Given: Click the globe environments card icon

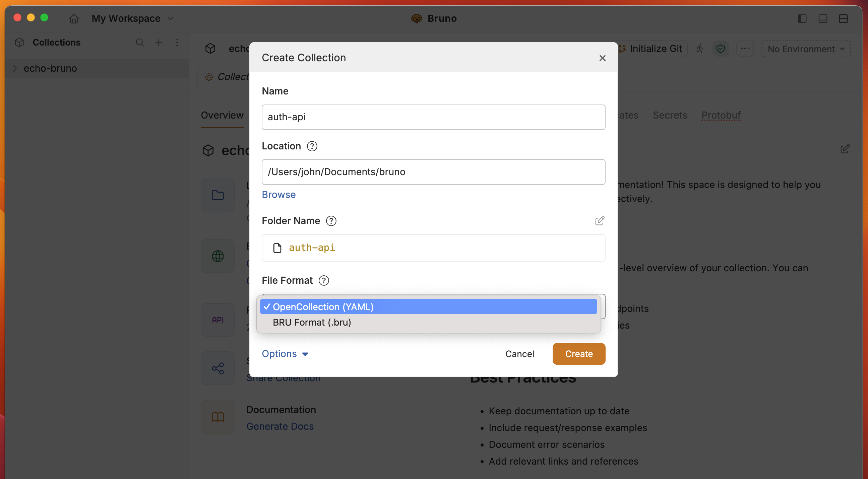Looking at the screenshot, I should pyautogui.click(x=218, y=256).
